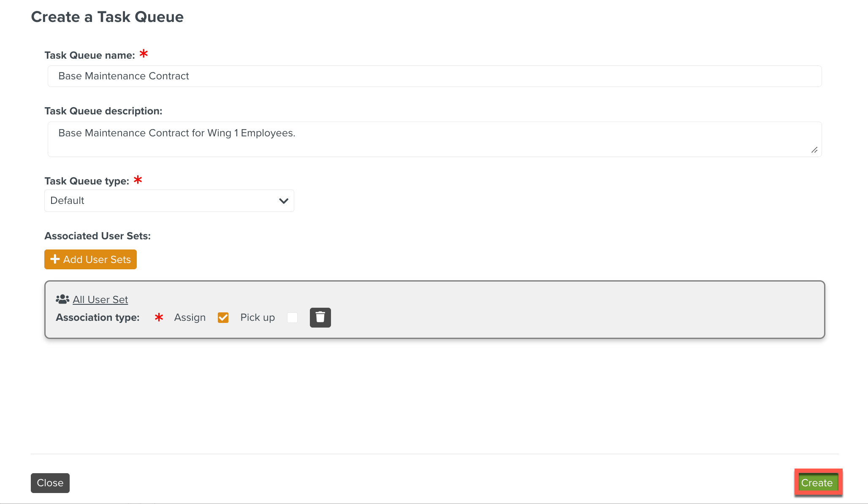Open the All User Set link

(100, 300)
